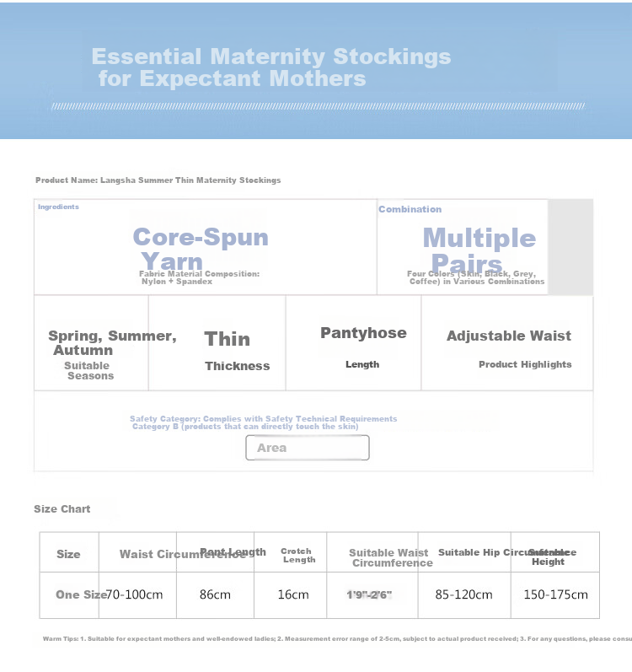Click the Safety Category text
Viewport: 632px width, 672px height.
pos(263,422)
